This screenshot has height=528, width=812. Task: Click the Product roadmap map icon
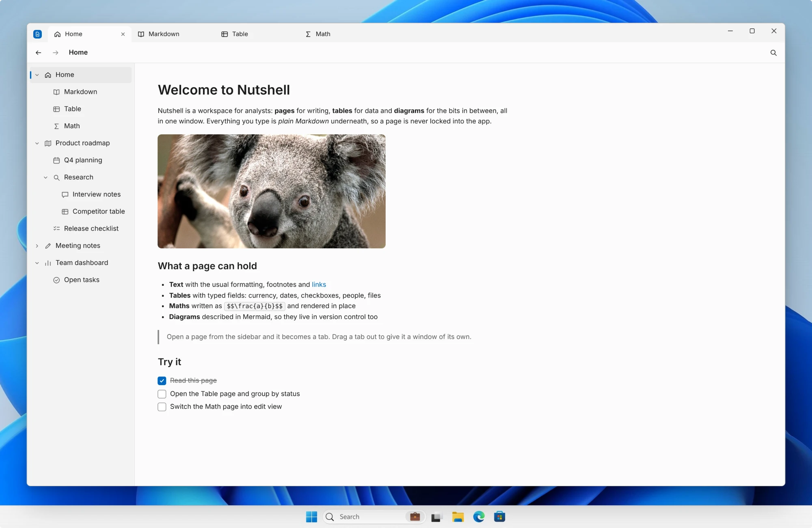coord(48,143)
